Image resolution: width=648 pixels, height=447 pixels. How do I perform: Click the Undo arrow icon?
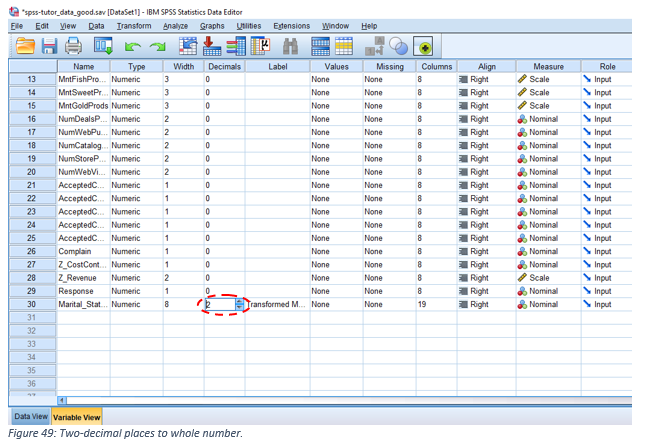131,46
